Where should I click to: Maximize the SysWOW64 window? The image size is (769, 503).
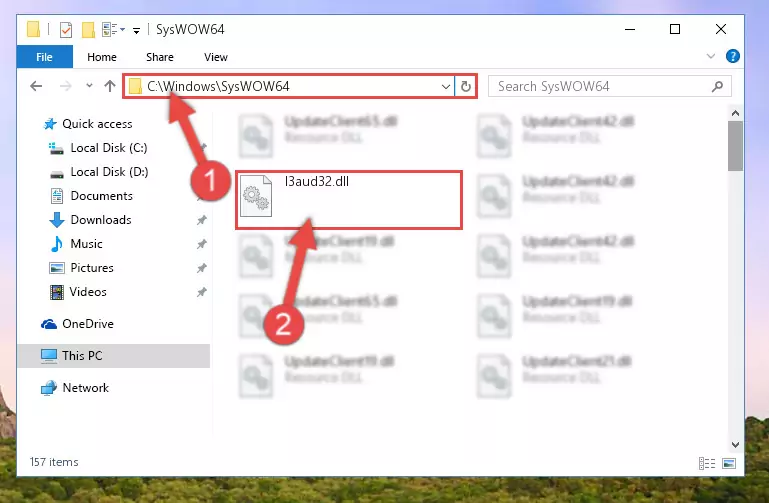675,29
